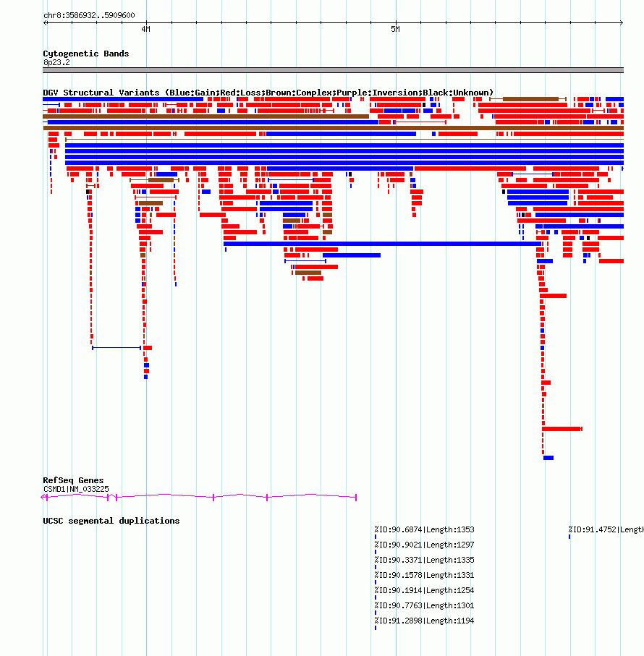Open the UCSC segmental duplications track title

(111, 521)
